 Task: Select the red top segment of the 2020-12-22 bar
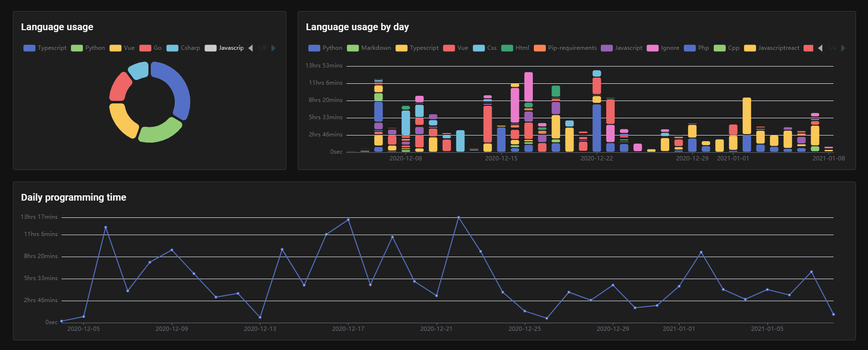tap(597, 86)
